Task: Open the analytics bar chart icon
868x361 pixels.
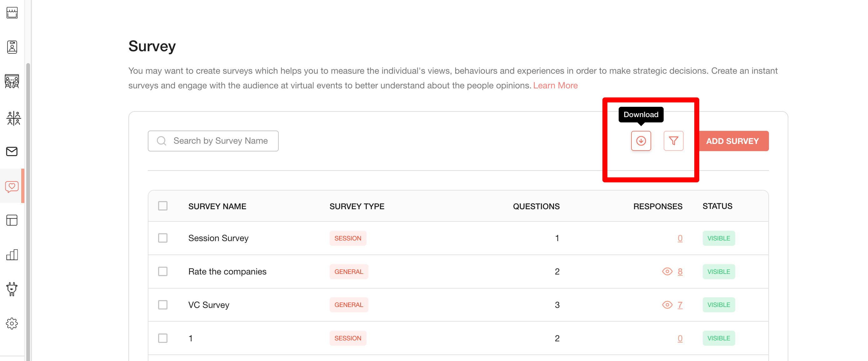Action: click(12, 255)
